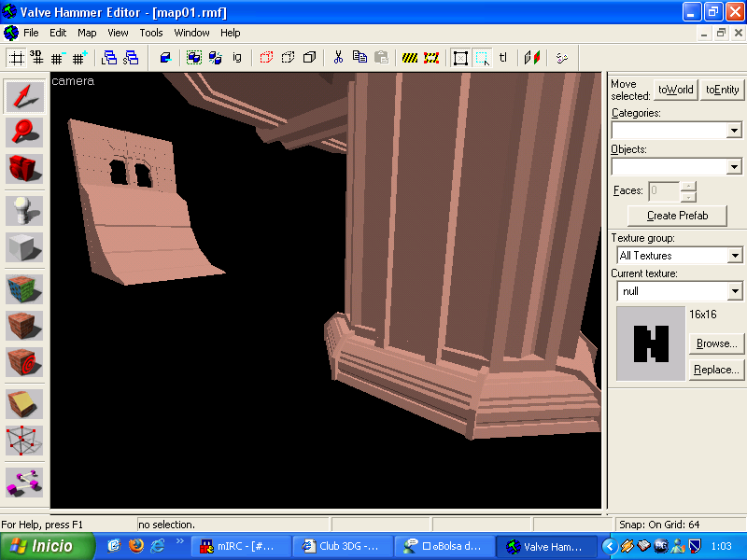Show all hidden objects icon
747x560 pixels.
tap(310, 58)
